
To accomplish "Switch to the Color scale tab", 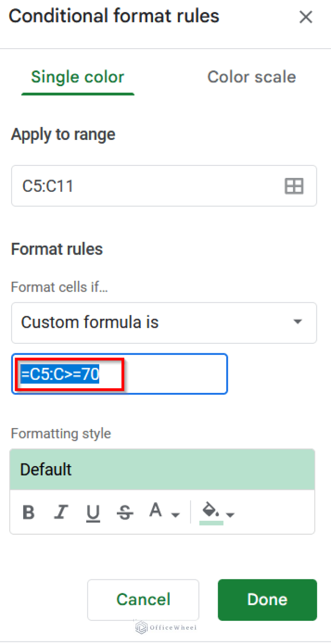I will pos(251,77).
